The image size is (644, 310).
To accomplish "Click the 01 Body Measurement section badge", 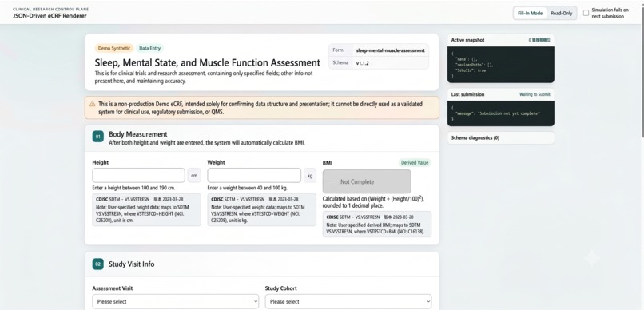I will (98, 137).
